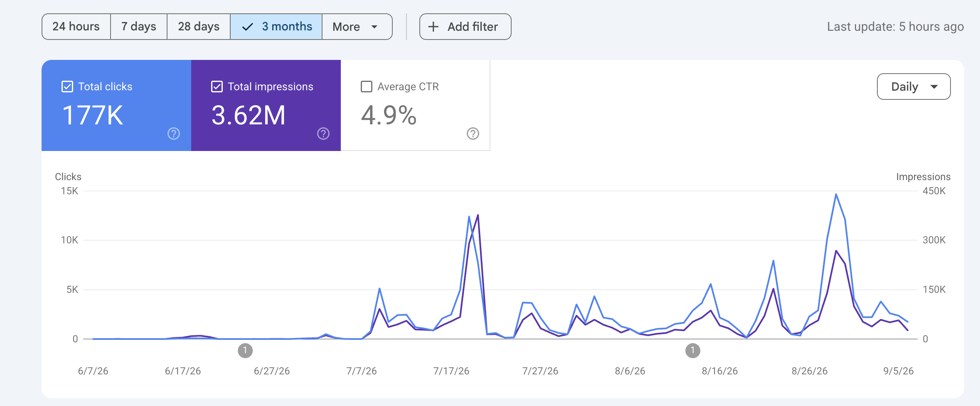980x406 pixels.
Task: Click the '6/7/26' x-axis date label
Action: pyautogui.click(x=93, y=371)
